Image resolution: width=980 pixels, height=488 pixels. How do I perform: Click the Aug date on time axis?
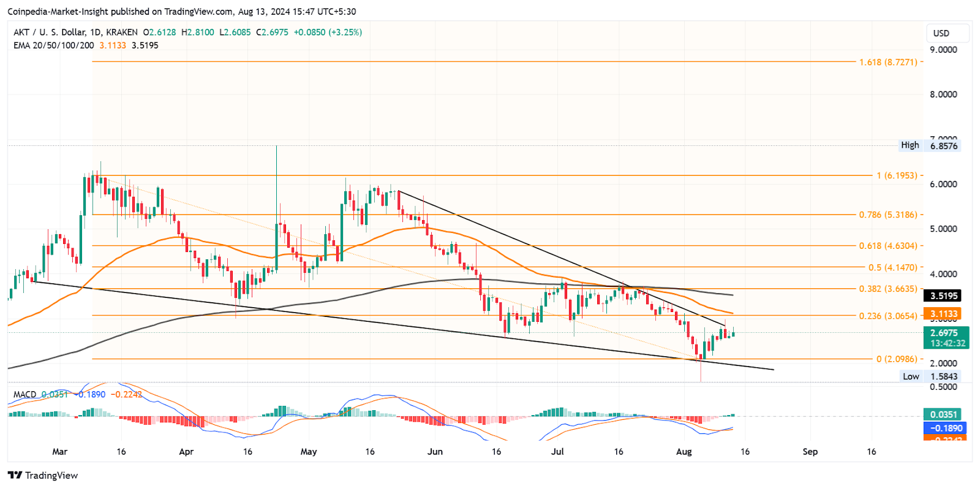point(684,452)
